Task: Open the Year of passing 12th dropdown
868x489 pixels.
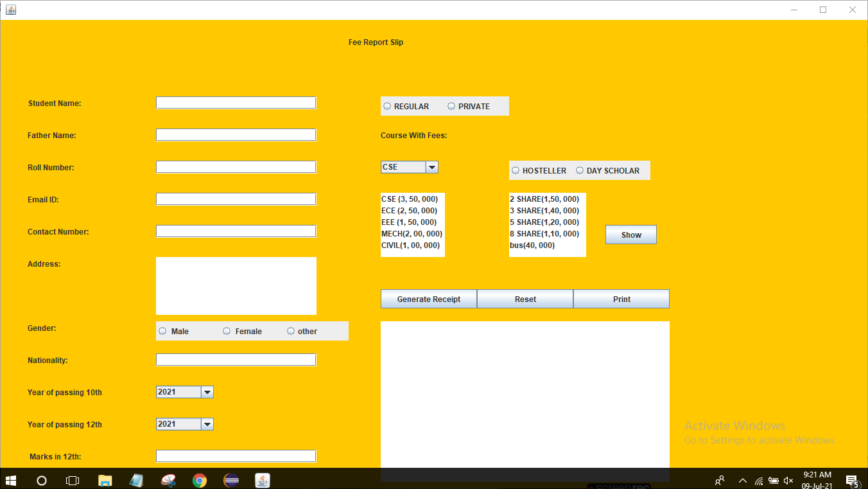Action: pyautogui.click(x=207, y=423)
